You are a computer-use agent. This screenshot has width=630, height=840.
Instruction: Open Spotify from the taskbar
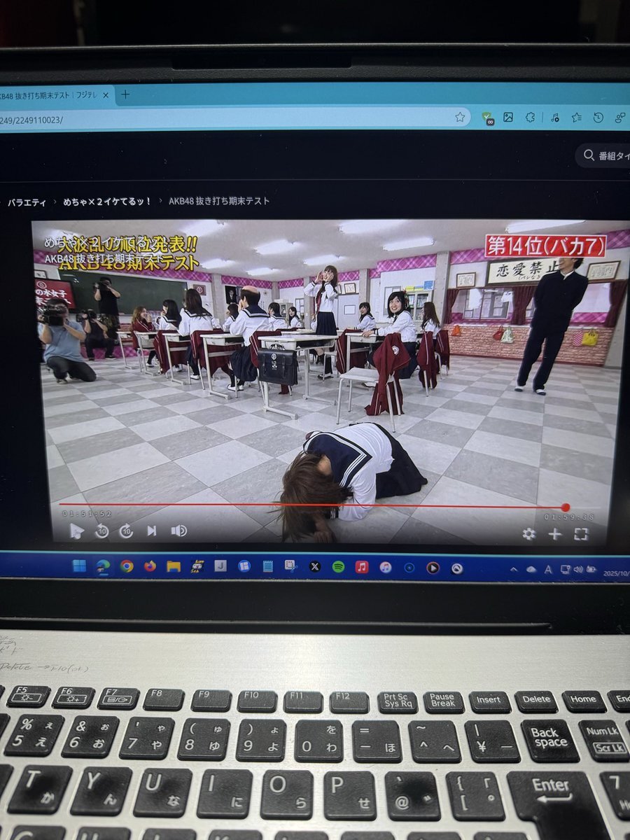(338, 567)
